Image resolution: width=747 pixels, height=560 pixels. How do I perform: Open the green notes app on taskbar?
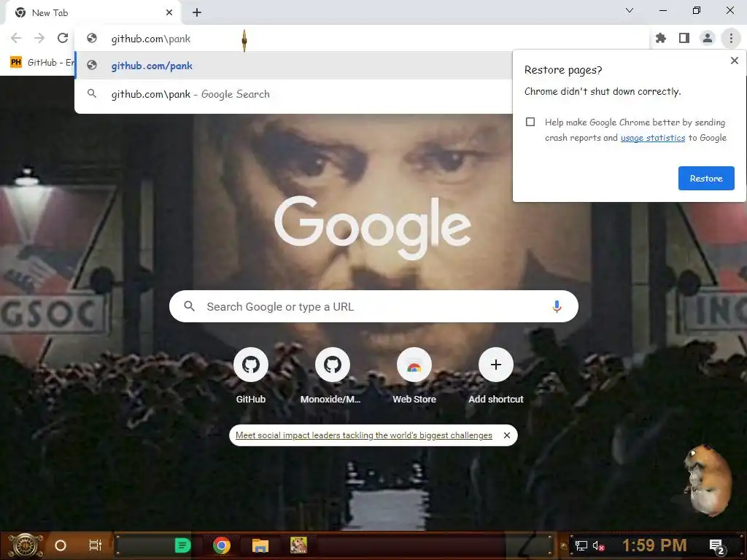tap(182, 545)
